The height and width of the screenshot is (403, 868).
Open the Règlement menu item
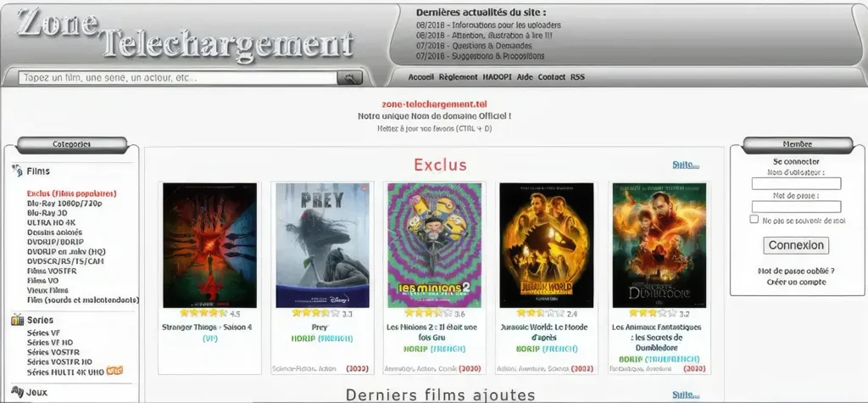(x=458, y=77)
